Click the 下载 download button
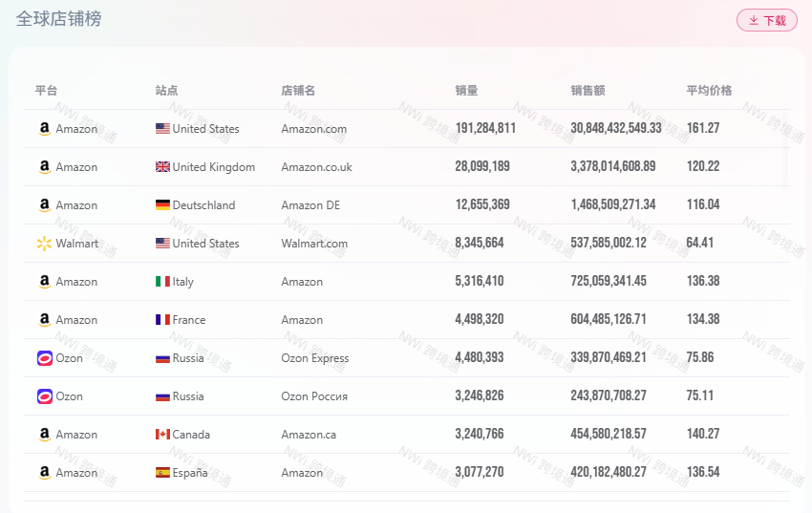This screenshot has width=812, height=513. tap(766, 20)
